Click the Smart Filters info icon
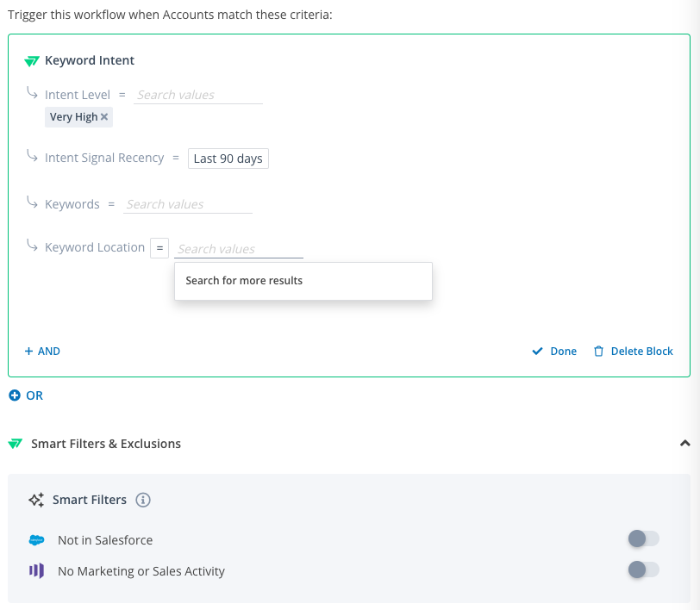 coord(143,500)
